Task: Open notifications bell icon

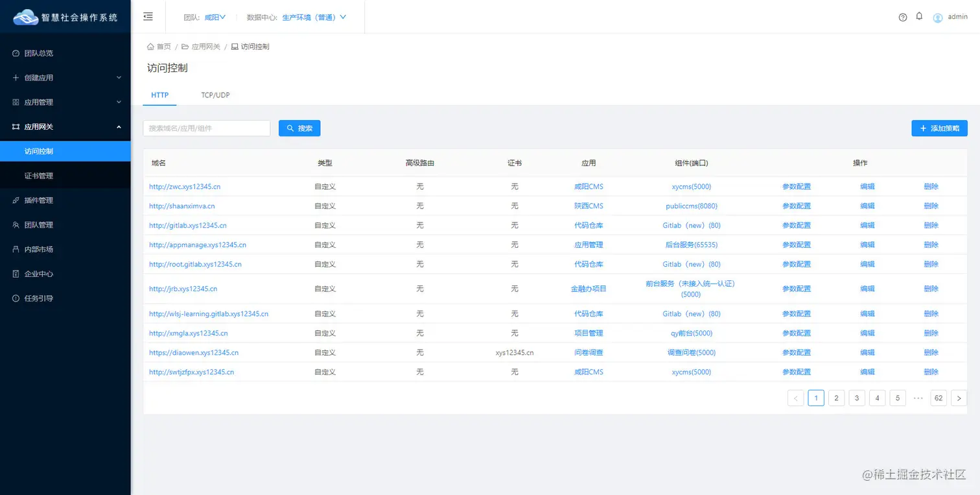Action: (x=919, y=16)
